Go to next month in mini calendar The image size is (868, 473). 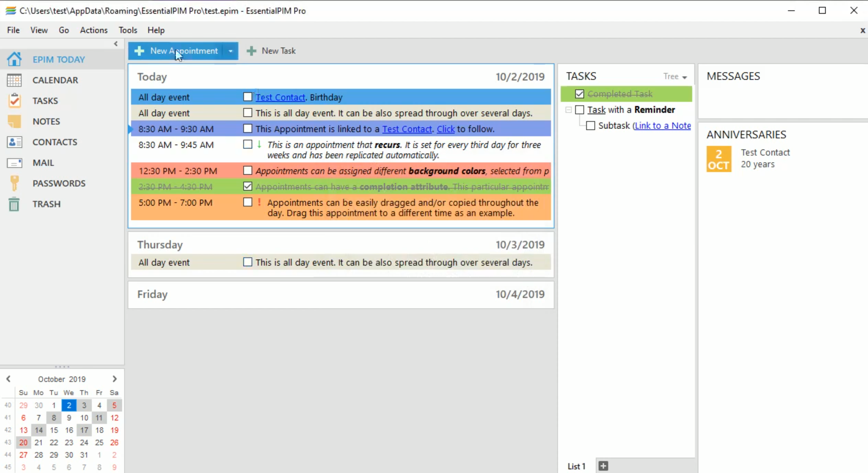(x=114, y=378)
